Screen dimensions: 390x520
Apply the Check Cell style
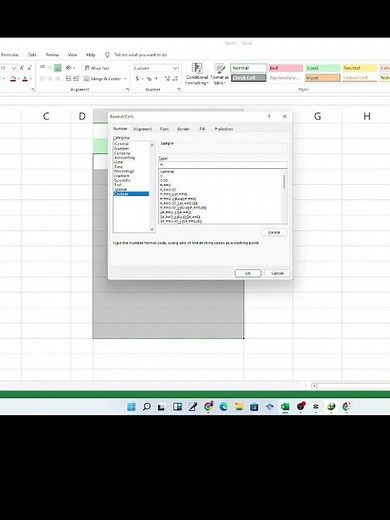point(248,78)
